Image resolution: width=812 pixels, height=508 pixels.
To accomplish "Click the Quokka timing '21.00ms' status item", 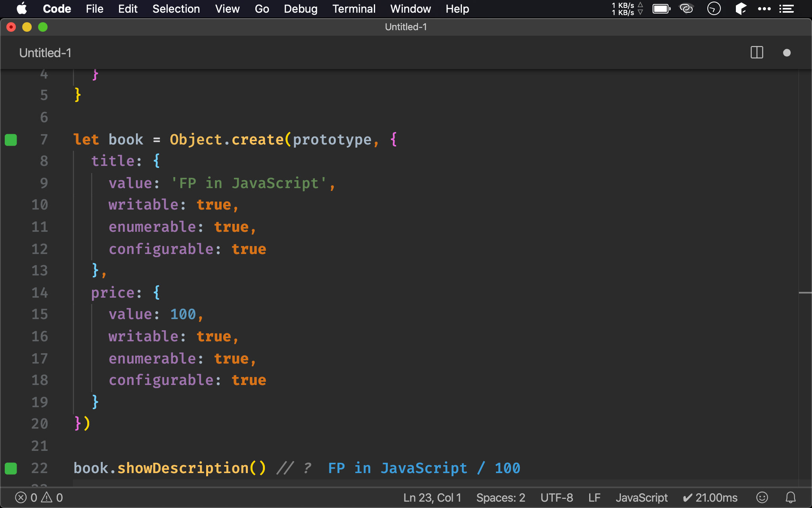I will tap(710, 498).
